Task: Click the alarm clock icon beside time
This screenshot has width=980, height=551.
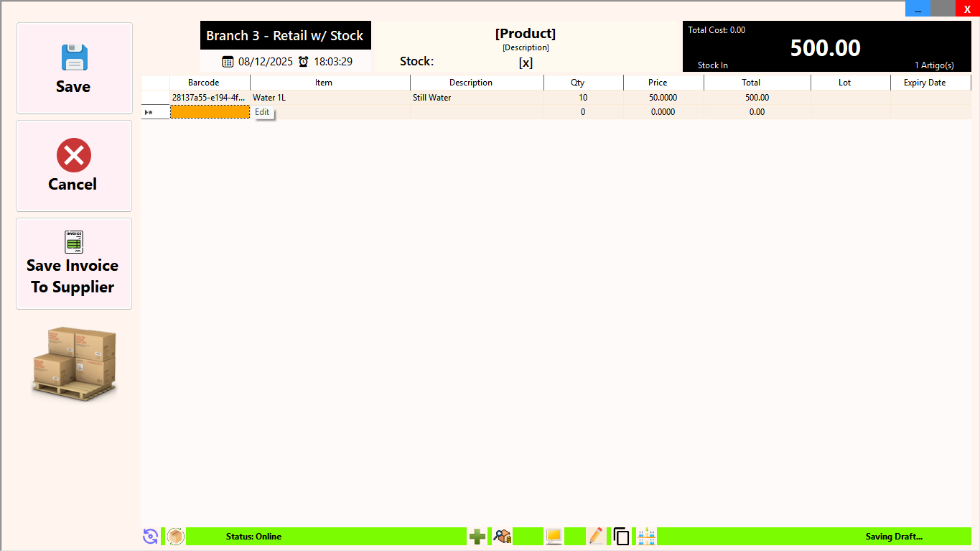Action: [x=304, y=62]
